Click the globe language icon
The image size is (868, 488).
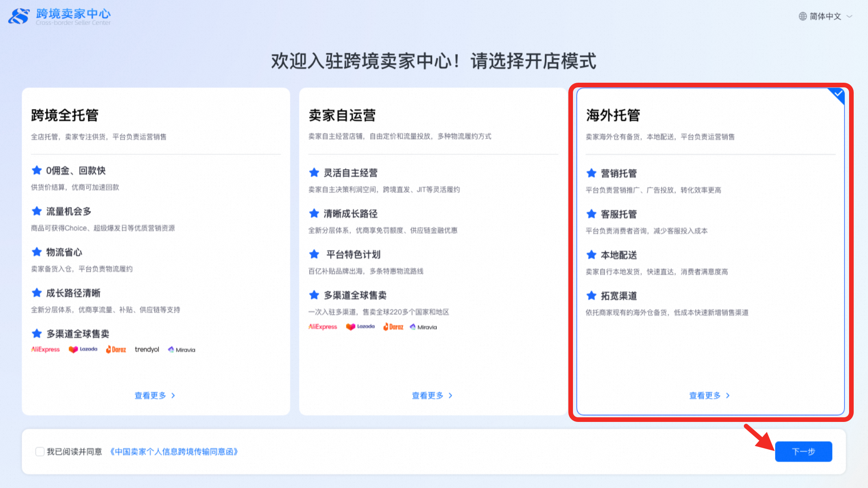(x=802, y=17)
